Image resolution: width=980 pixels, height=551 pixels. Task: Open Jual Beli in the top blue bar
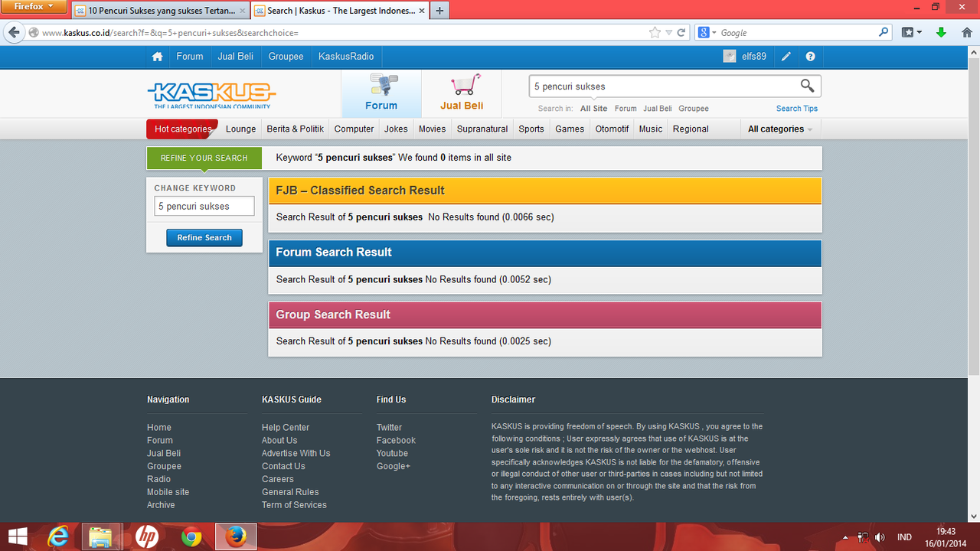[x=236, y=57]
